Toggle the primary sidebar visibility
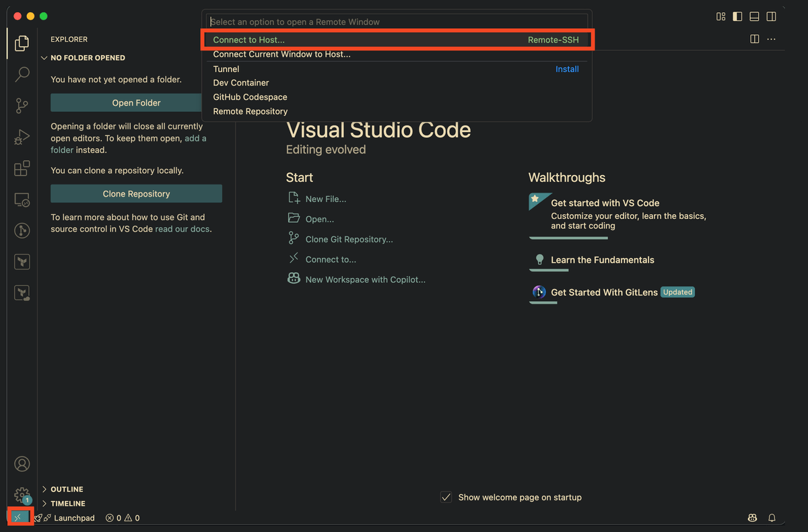This screenshot has height=532, width=808. pyautogui.click(x=737, y=15)
